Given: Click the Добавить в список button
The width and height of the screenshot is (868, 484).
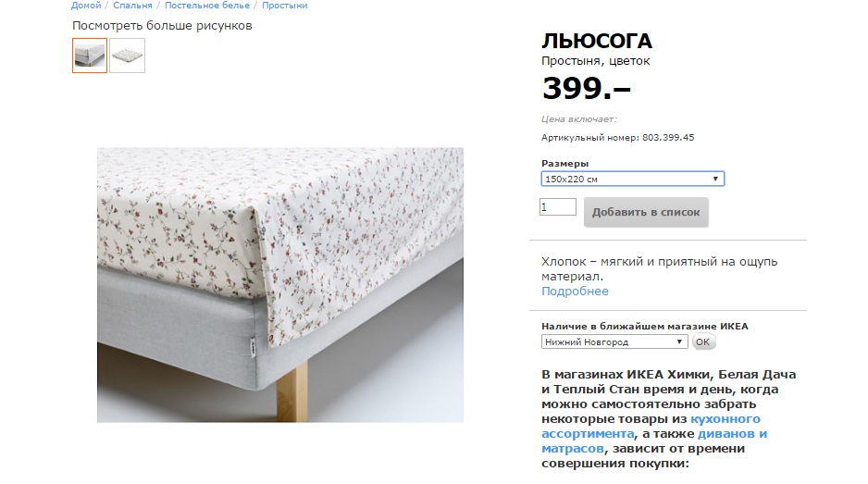Looking at the screenshot, I should [x=646, y=212].
